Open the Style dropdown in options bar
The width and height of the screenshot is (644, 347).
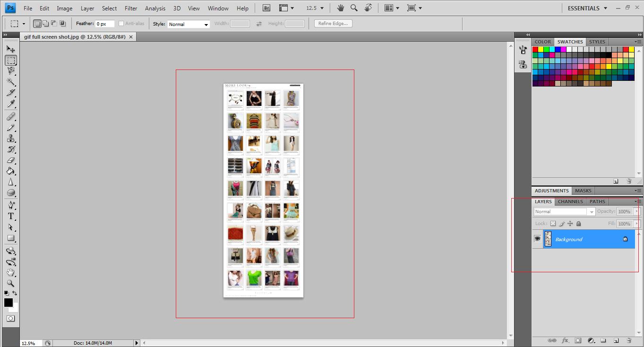pyautogui.click(x=189, y=24)
